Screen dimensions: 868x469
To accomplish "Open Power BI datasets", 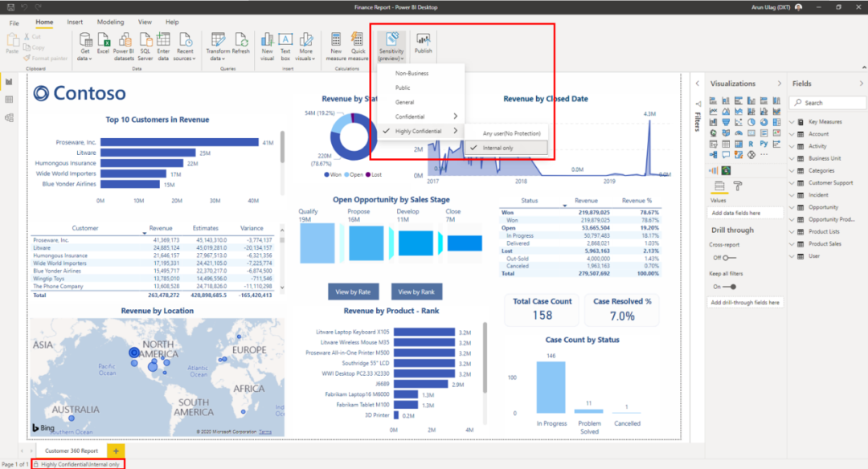I will (x=124, y=46).
